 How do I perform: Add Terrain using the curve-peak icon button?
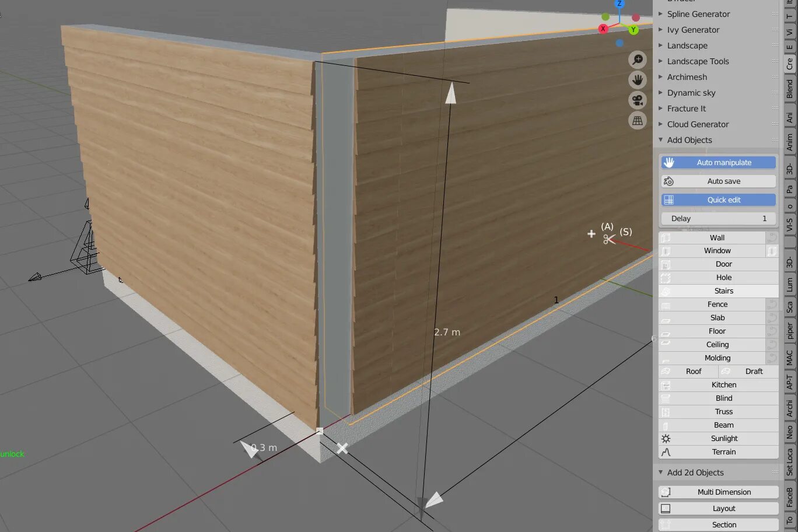point(719,452)
